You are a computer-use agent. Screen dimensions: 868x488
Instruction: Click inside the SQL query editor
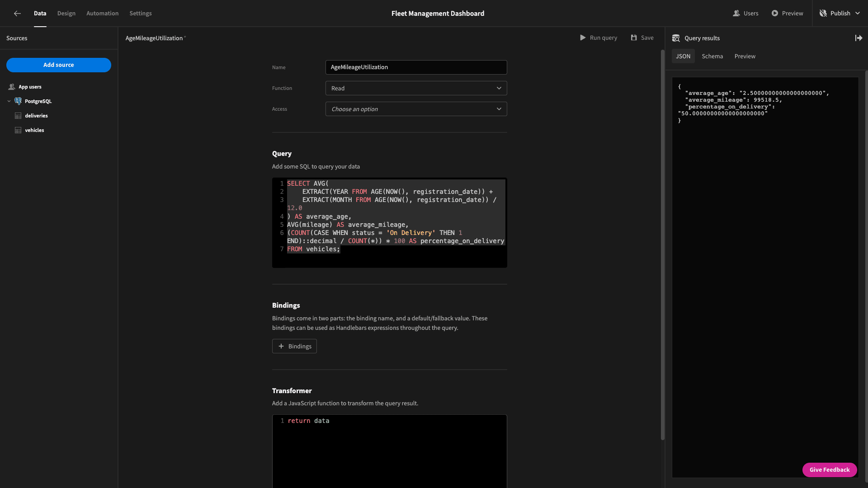coord(389,223)
